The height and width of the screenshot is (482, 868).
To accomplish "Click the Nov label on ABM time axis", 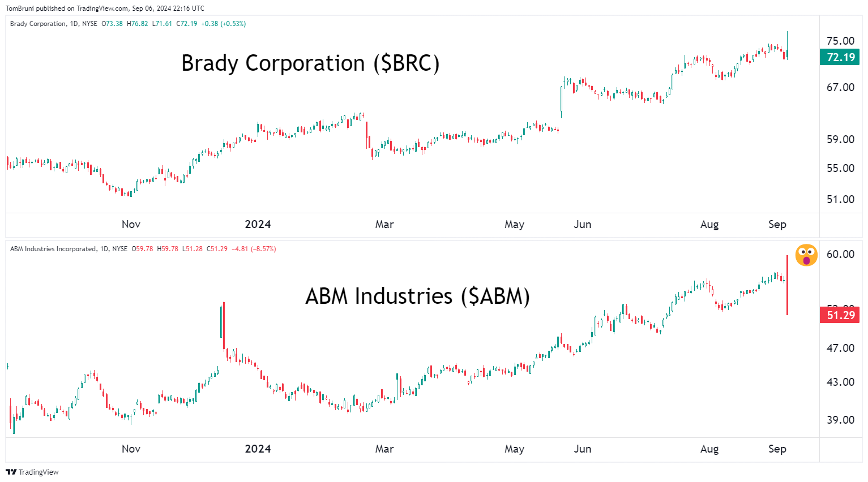I will 131,449.
